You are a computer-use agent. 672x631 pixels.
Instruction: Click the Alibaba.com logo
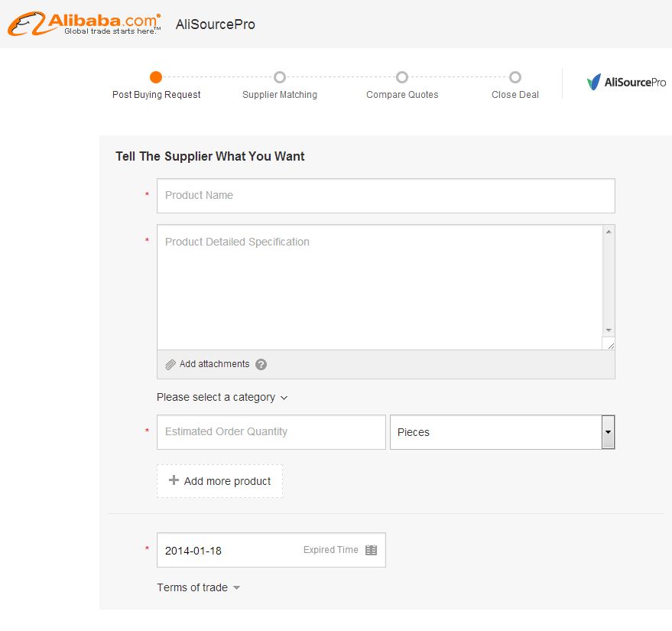point(84,24)
